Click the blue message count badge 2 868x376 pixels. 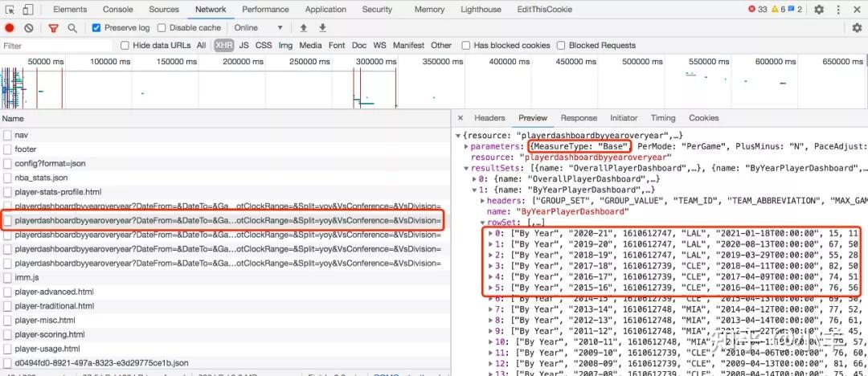click(x=795, y=10)
